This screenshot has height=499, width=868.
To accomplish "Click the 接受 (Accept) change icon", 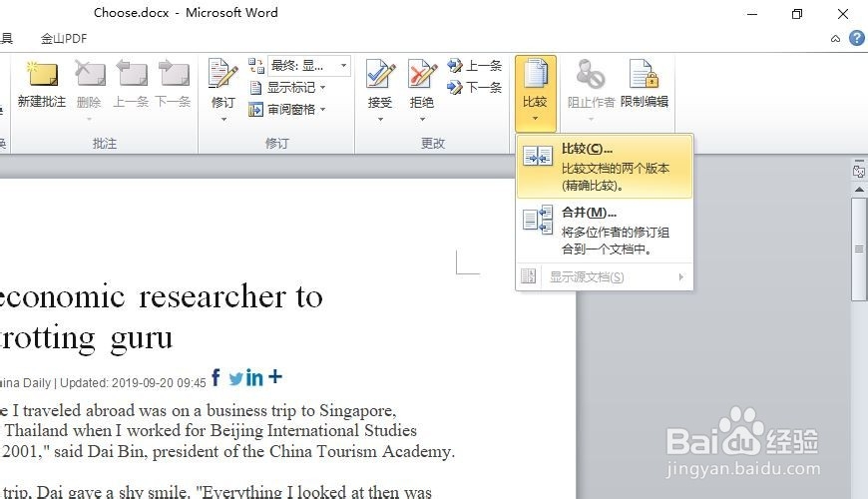I will click(380, 74).
